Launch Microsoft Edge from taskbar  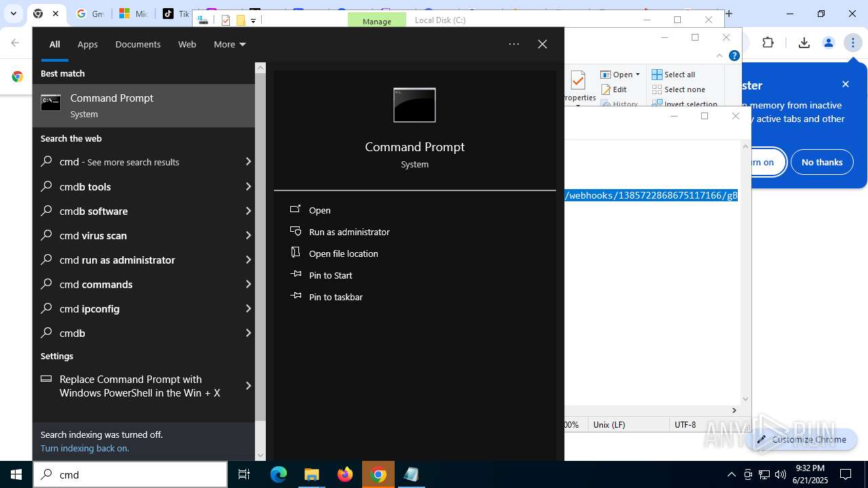(x=279, y=474)
